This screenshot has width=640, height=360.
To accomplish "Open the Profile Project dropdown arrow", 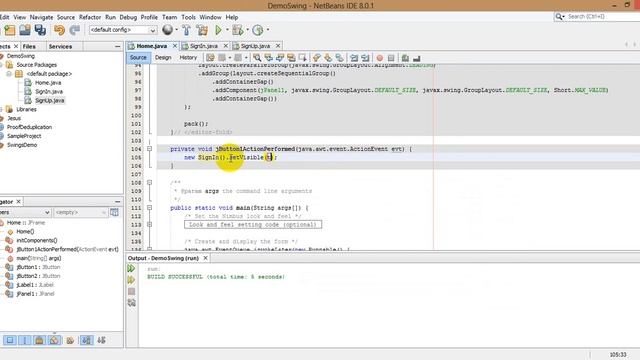I will click(268, 30).
